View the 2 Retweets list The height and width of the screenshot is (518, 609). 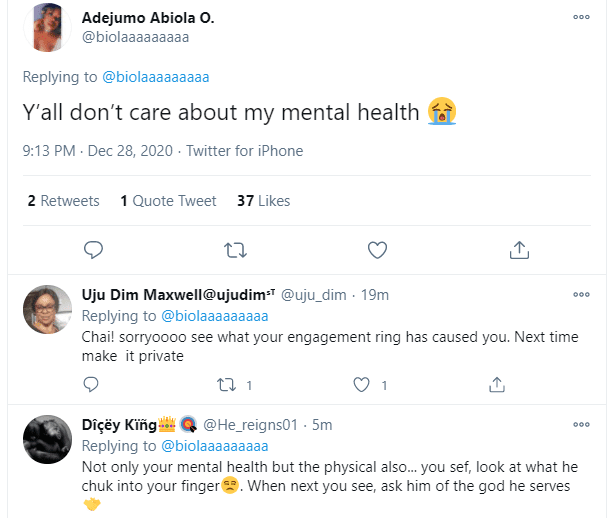click(x=63, y=201)
